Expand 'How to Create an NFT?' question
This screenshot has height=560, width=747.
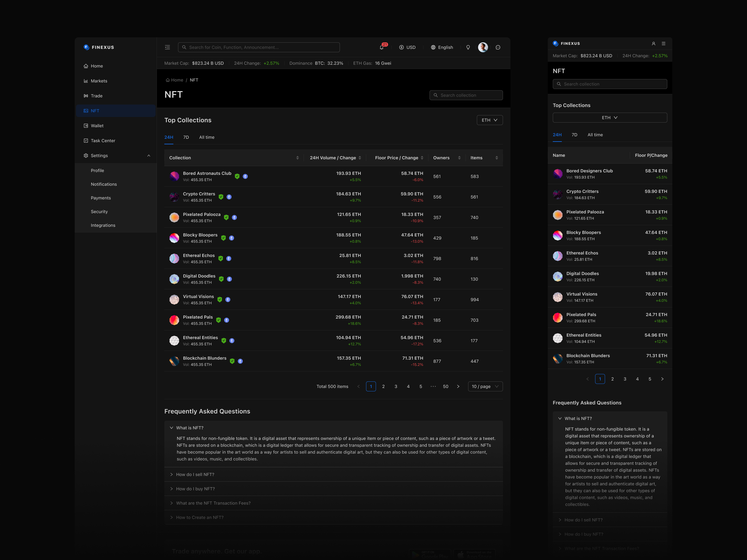(334, 517)
